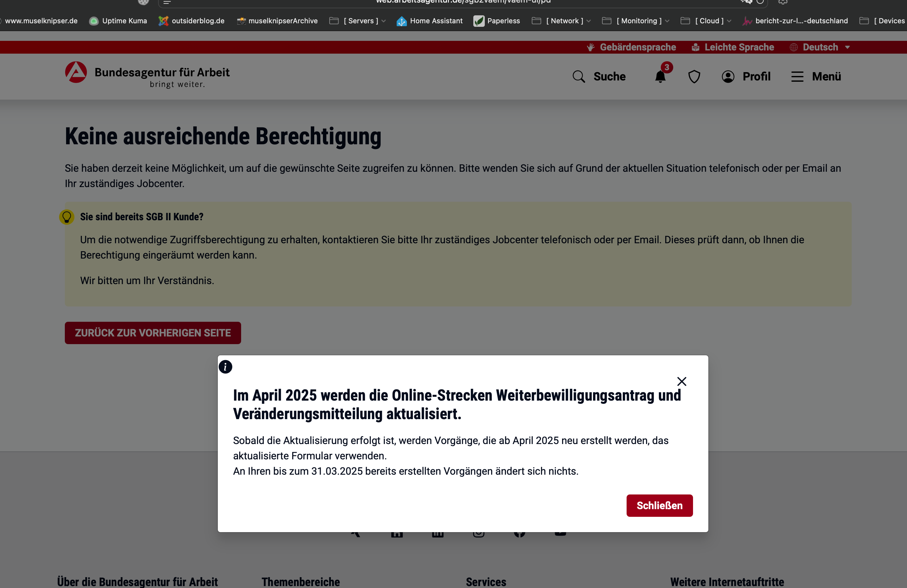This screenshot has height=588, width=907.
Task: Click the Suche text label
Action: (609, 77)
